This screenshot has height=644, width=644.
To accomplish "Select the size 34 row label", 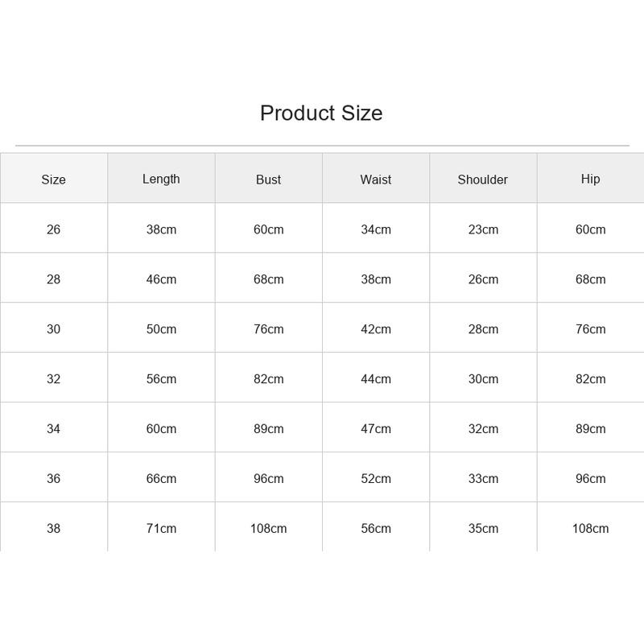I will [53, 429].
